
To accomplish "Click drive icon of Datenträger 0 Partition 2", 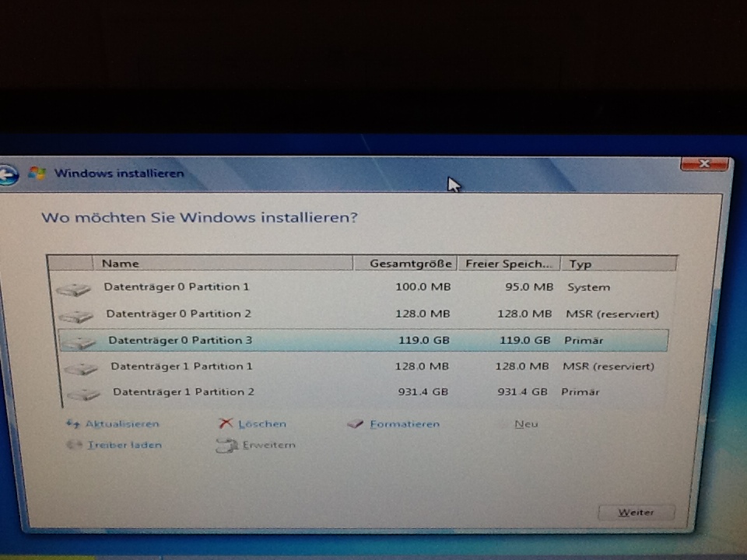I will [75, 316].
